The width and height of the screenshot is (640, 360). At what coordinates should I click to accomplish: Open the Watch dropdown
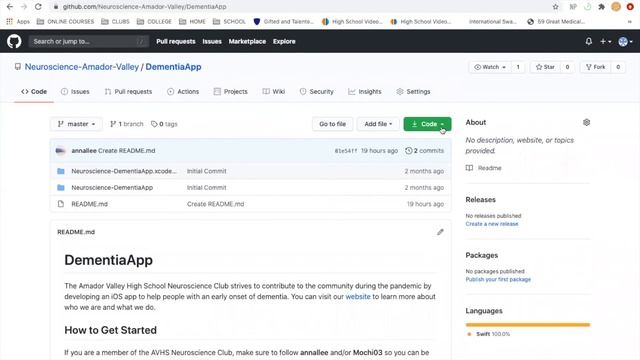490,67
